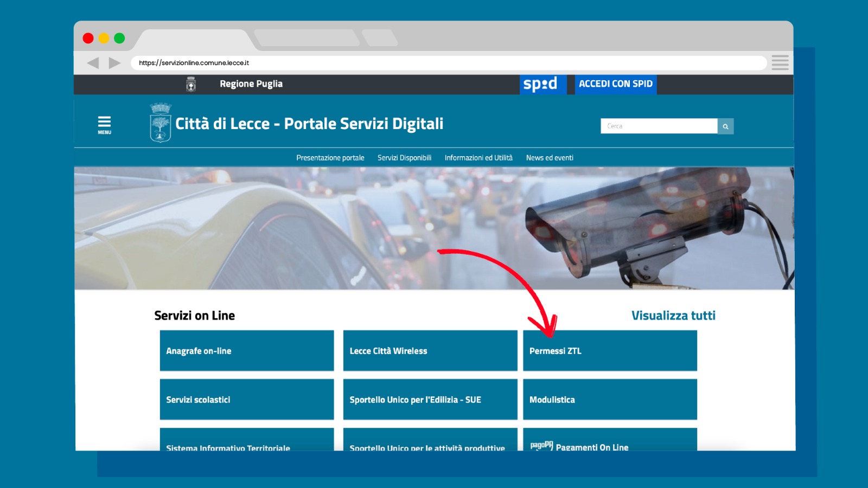Click the Città di Lecce crest logo

click(161, 123)
